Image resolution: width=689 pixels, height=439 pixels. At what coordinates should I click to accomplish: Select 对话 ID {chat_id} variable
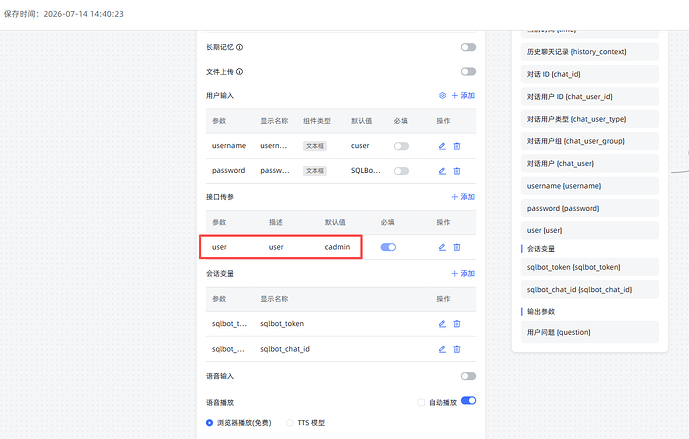[x=590, y=74]
